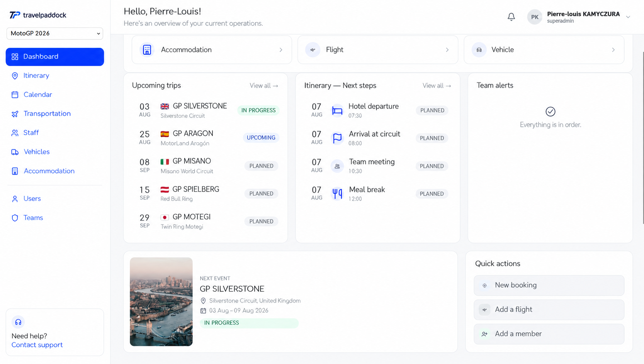Open the Flight card chevron
644x364 pixels.
click(447, 50)
